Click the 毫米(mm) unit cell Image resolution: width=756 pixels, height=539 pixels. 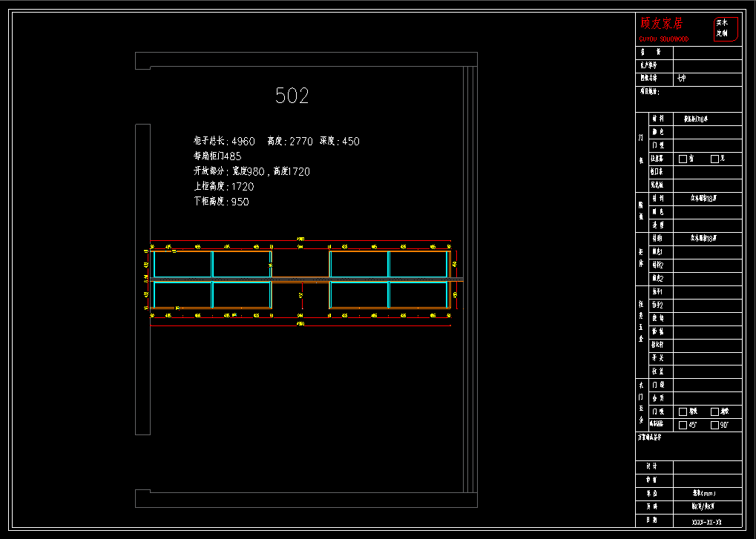click(x=704, y=493)
